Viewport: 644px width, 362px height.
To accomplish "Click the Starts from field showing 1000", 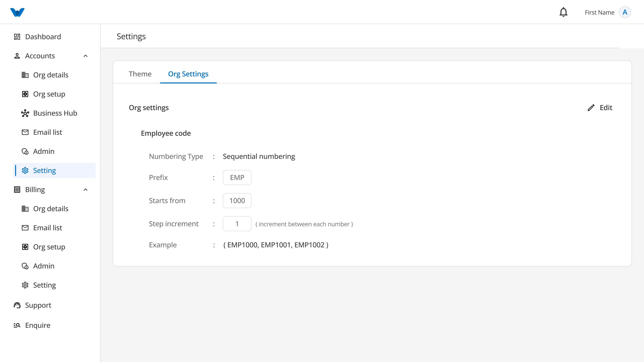I will [x=237, y=201].
